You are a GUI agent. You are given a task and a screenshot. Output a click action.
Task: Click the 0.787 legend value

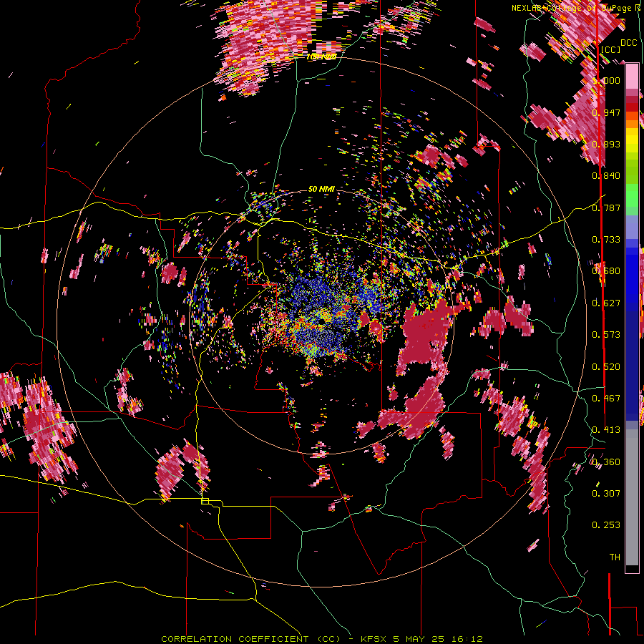(x=606, y=208)
